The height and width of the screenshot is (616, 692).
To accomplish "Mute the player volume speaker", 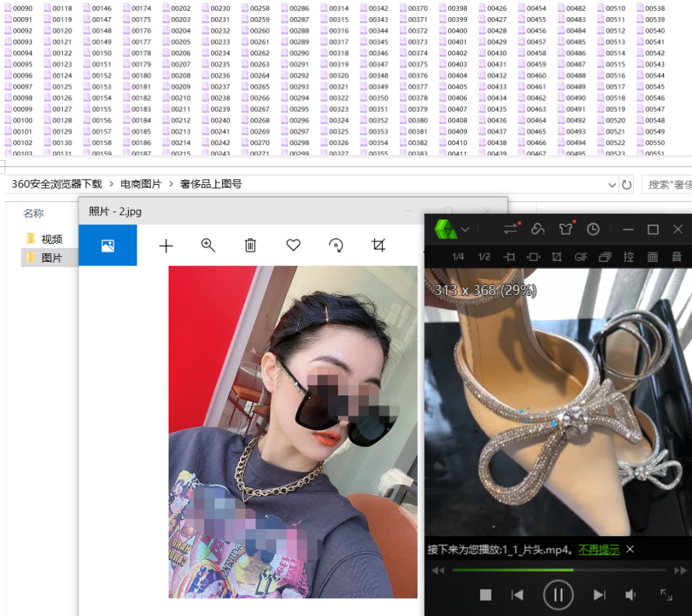I will (x=631, y=595).
